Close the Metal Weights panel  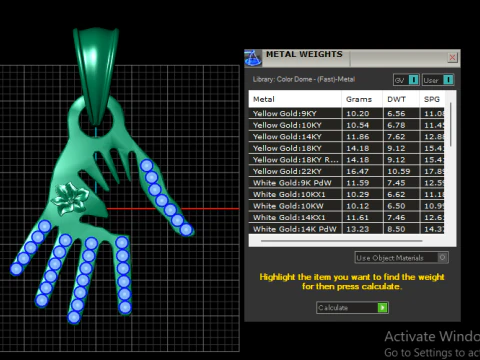point(452,58)
